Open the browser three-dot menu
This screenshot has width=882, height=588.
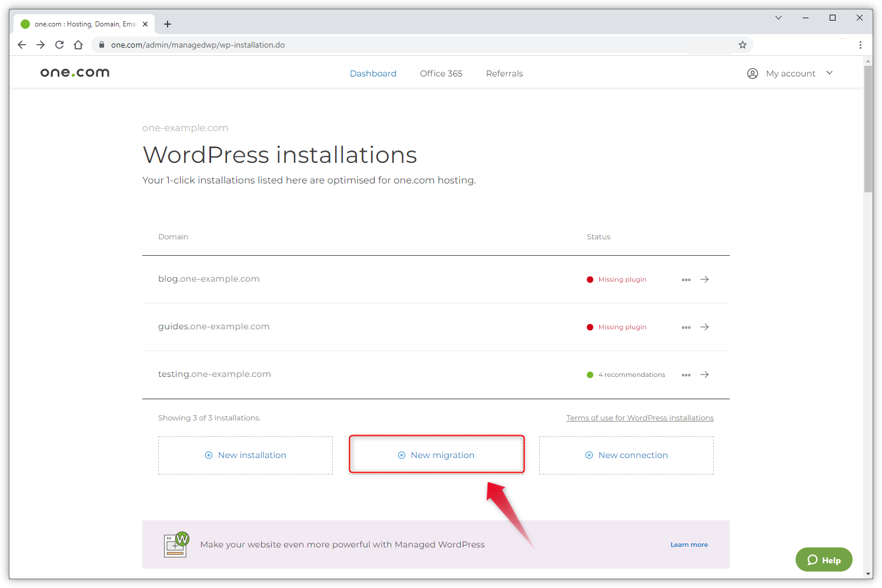pyautogui.click(x=860, y=45)
